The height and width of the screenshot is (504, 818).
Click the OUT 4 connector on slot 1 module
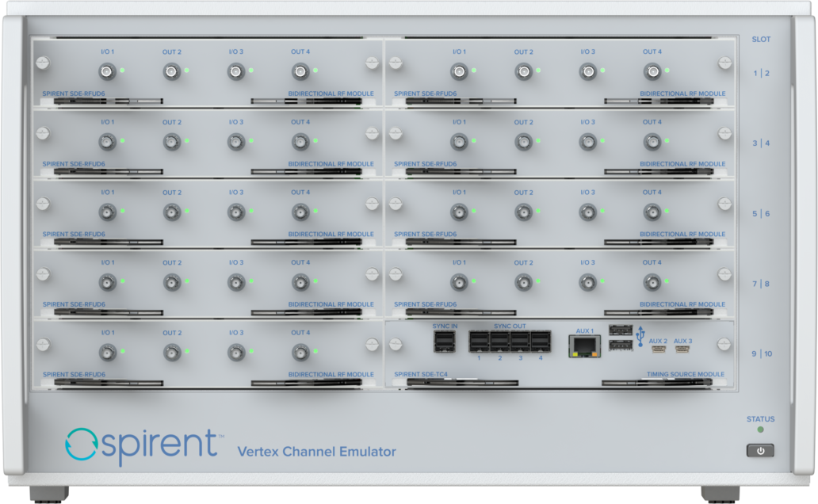click(x=300, y=71)
